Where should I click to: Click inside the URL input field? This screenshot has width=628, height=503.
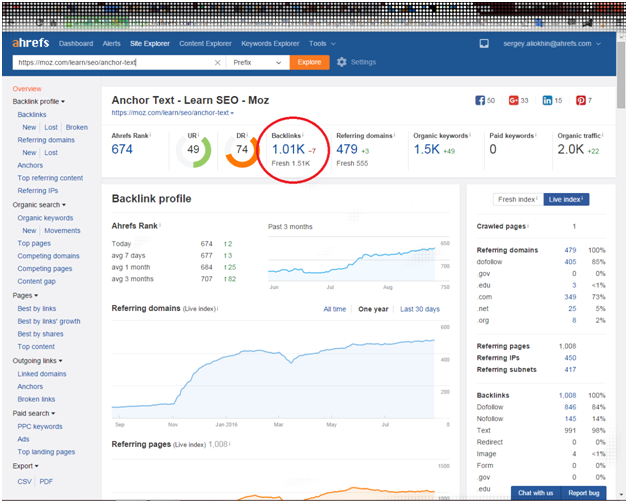tap(114, 62)
